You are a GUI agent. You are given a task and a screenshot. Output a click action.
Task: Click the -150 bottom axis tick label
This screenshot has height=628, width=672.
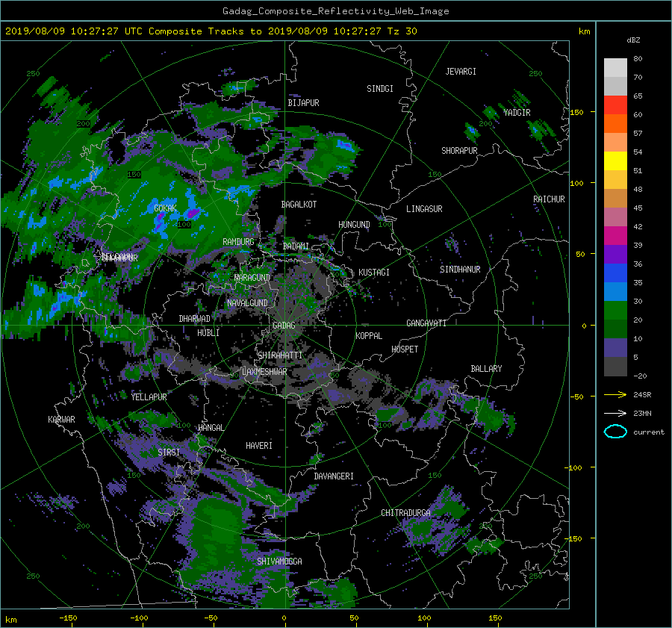68,618
